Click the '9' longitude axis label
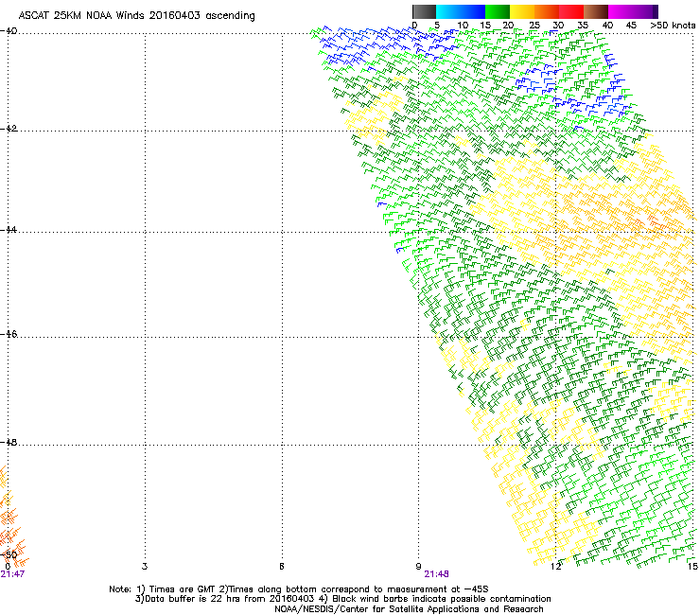 pyautogui.click(x=418, y=567)
